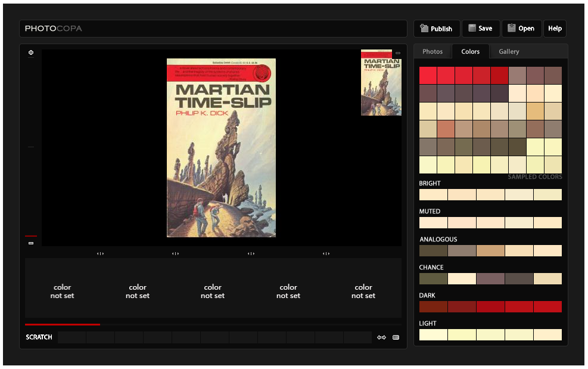Click the PHOTOCOPA logo

tap(53, 29)
